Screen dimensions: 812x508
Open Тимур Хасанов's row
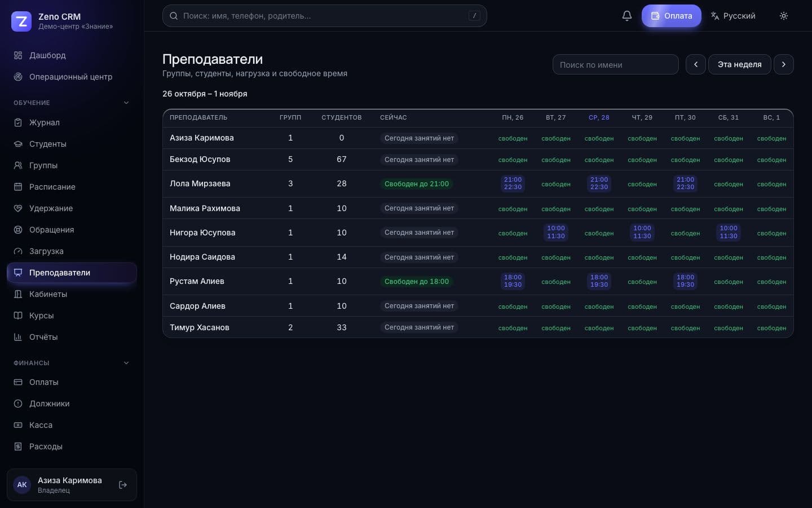coord(478,327)
